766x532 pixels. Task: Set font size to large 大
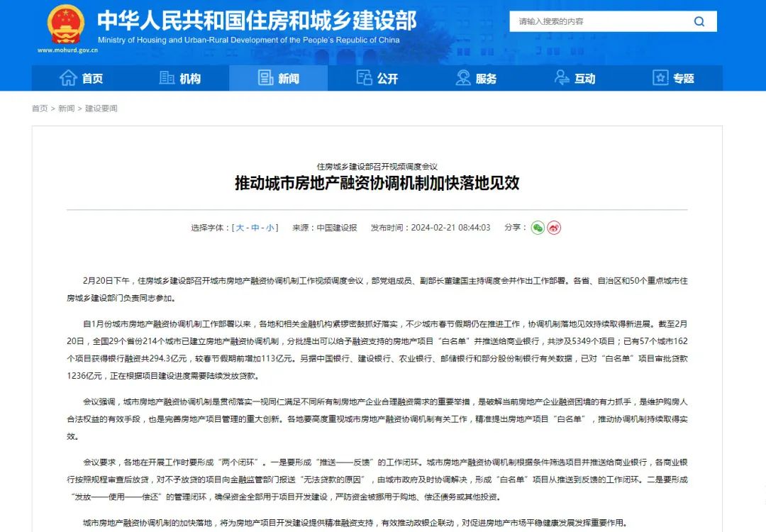click(240, 228)
